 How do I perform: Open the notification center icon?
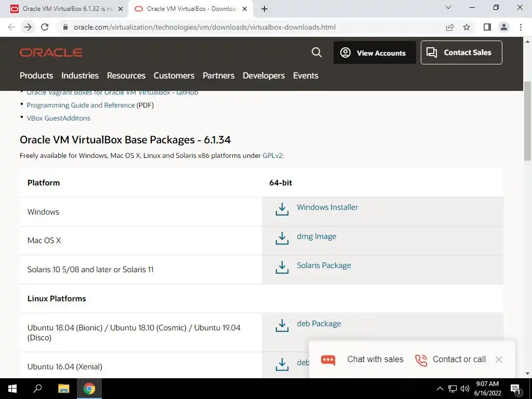515,389
